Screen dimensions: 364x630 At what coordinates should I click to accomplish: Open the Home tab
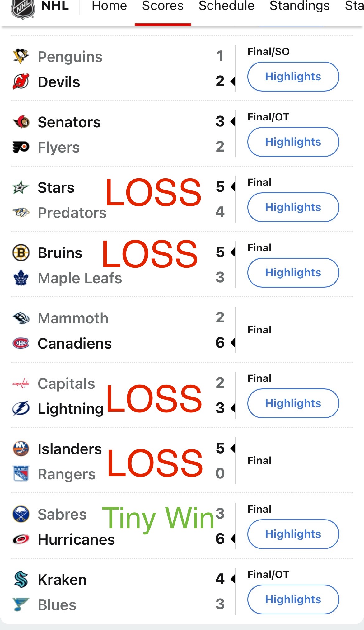[x=109, y=6]
